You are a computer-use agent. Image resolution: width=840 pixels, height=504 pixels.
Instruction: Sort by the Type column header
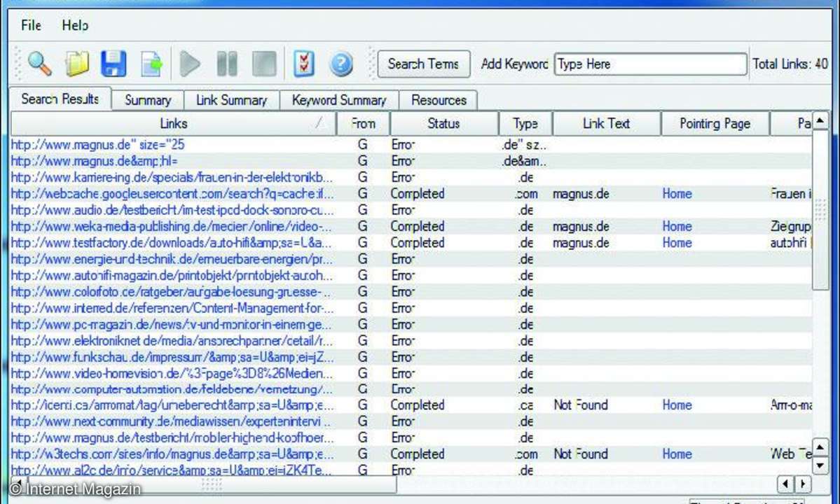tap(525, 124)
